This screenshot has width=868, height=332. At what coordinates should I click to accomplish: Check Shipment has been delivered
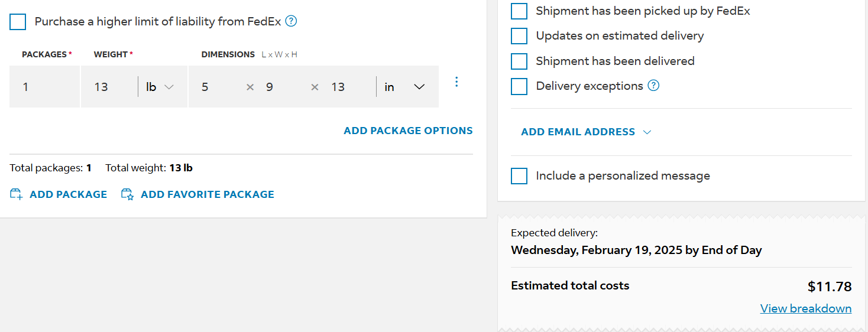pos(519,61)
